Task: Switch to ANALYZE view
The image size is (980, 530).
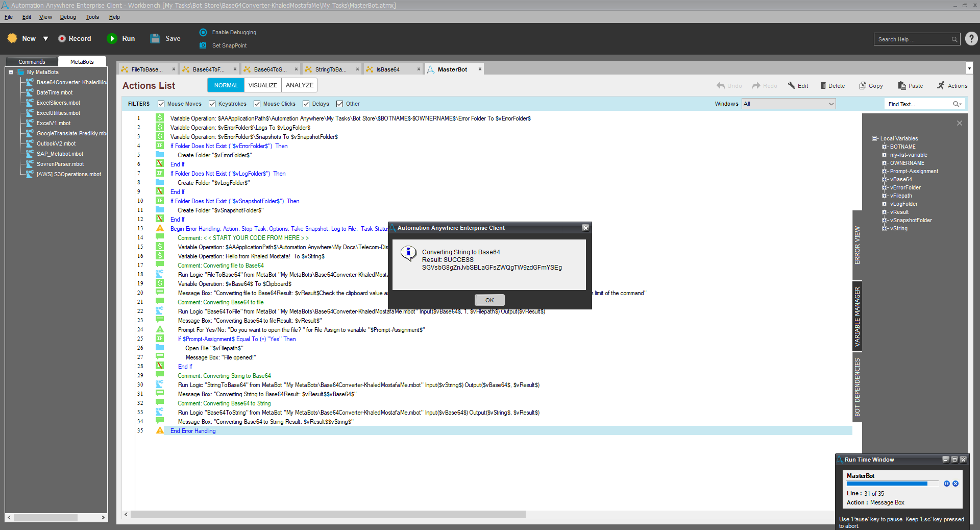Action: (300, 85)
